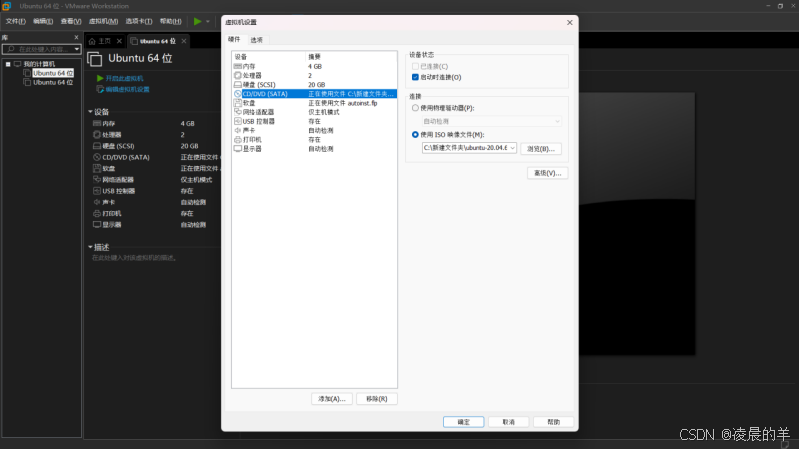Select the 显示器 display icon in dialog list
The image size is (799, 449).
point(237,149)
